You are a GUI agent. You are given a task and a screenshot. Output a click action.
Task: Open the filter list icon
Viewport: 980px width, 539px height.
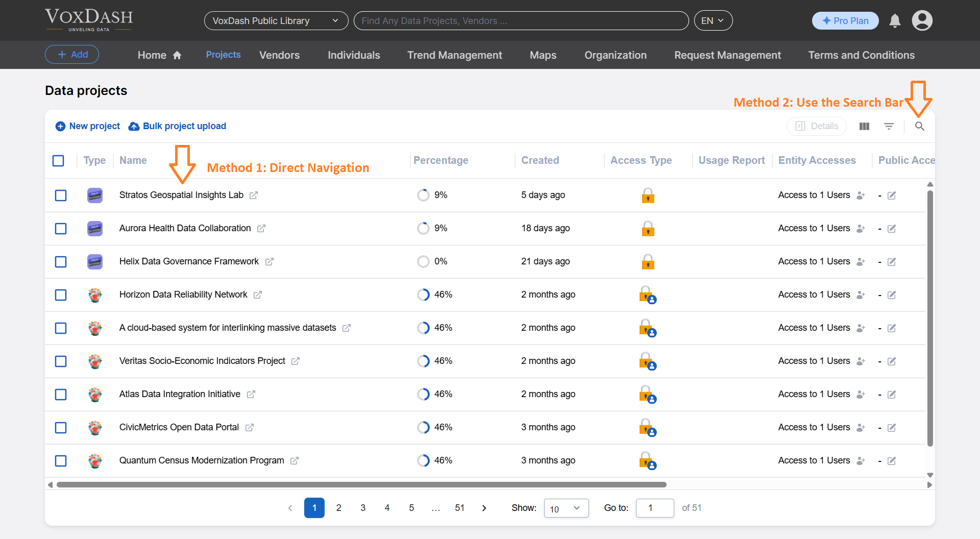[889, 126]
